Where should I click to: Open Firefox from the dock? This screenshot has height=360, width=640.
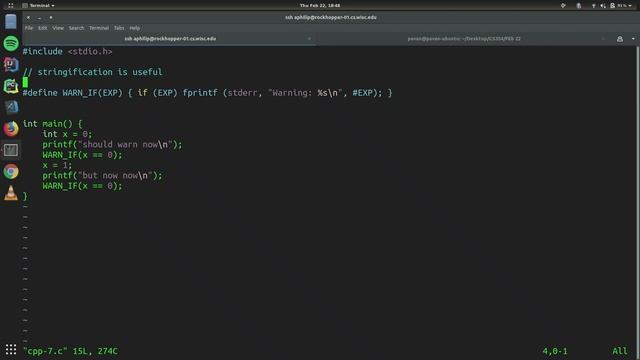11,129
